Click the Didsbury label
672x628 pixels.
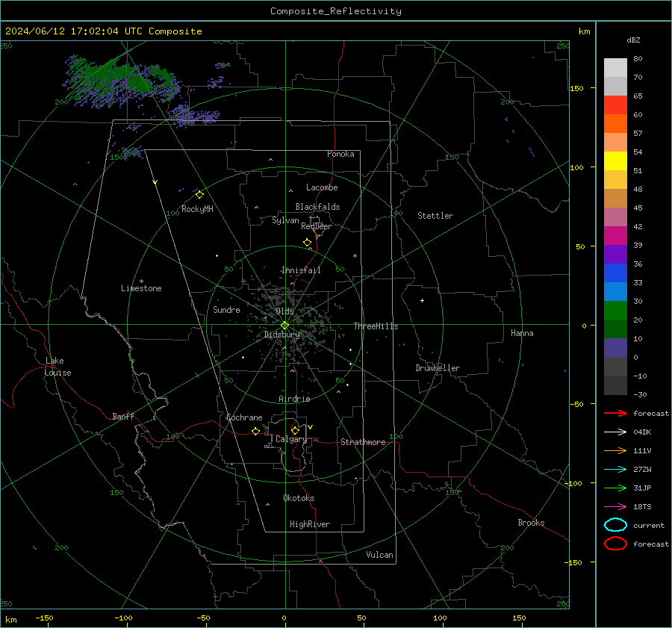tap(281, 335)
